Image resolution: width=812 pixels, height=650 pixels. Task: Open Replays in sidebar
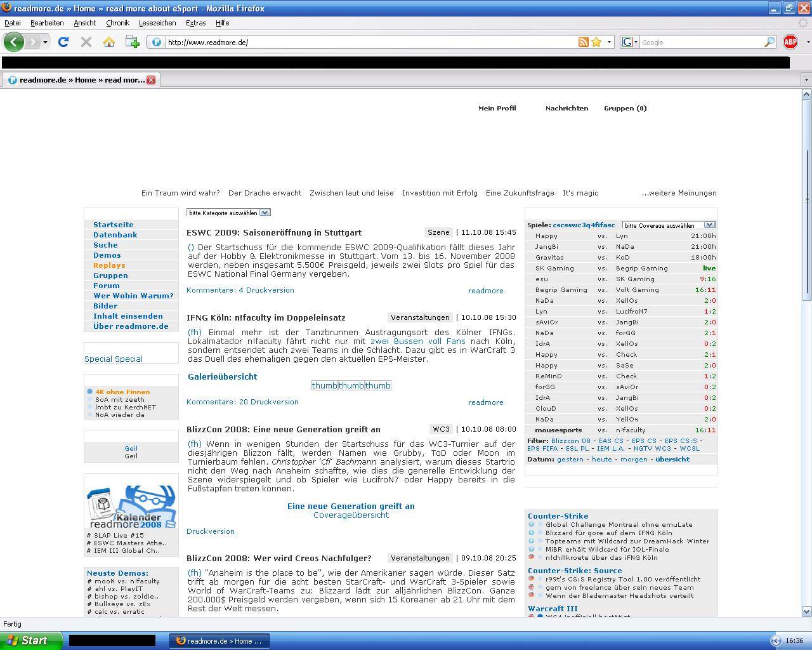click(x=109, y=265)
